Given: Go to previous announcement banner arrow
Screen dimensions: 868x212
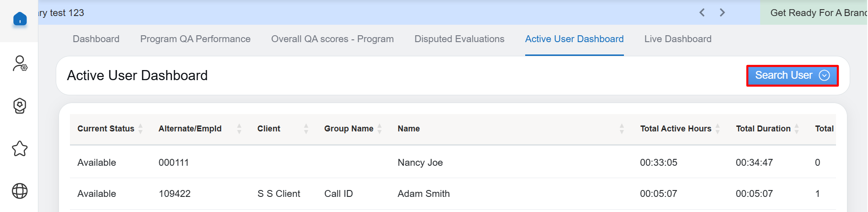Looking at the screenshot, I should coord(702,13).
